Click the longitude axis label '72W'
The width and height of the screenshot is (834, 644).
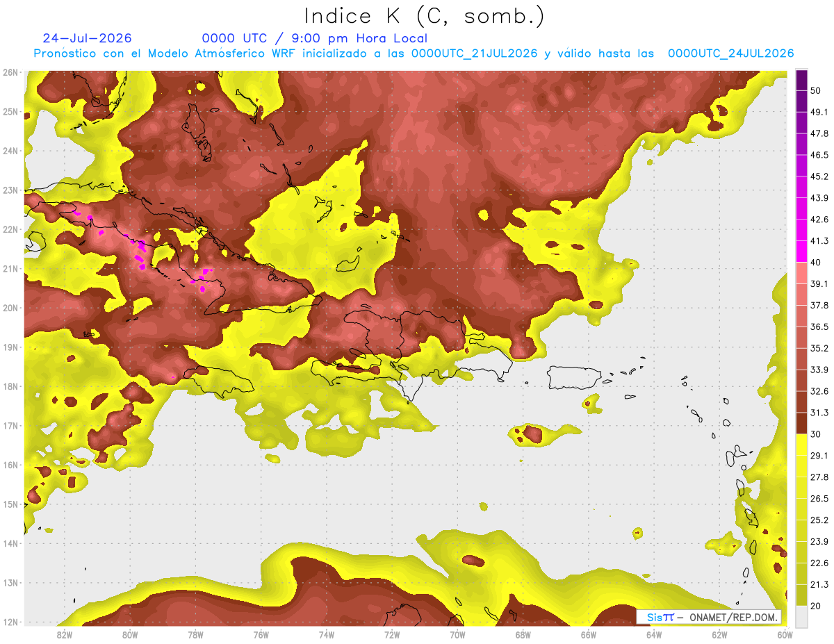click(x=392, y=634)
